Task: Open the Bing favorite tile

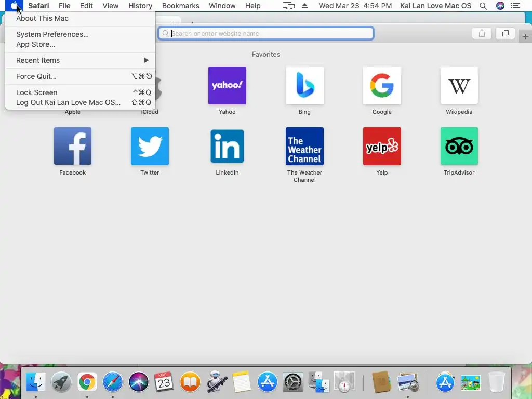Action: [x=304, y=86]
